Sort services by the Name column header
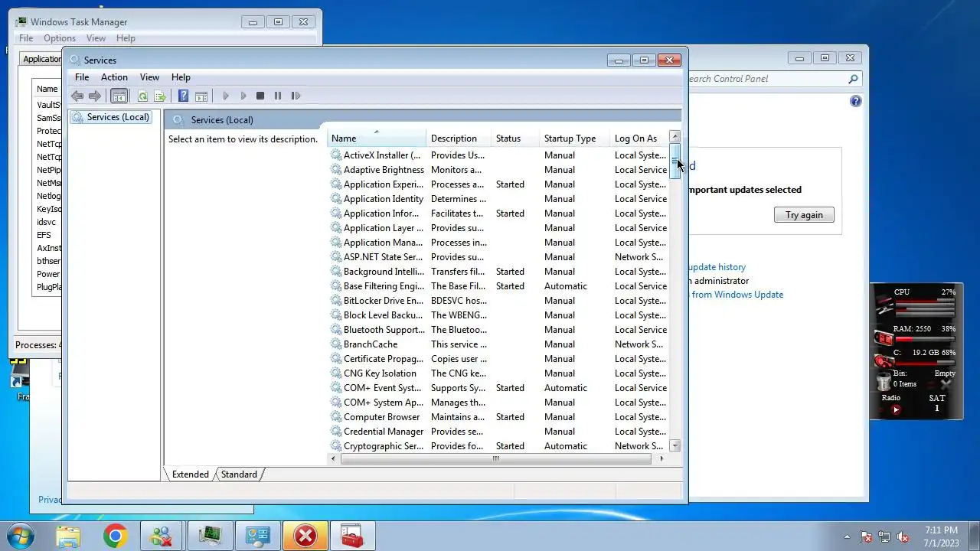Screen dimensions: 980x551 tap(377, 139)
